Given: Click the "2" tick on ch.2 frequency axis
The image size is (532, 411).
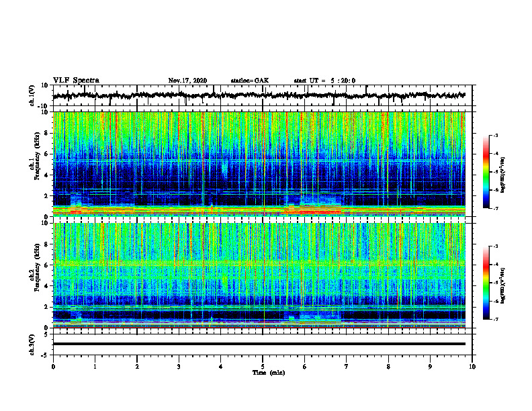Looking at the screenshot, I should tap(47, 307).
